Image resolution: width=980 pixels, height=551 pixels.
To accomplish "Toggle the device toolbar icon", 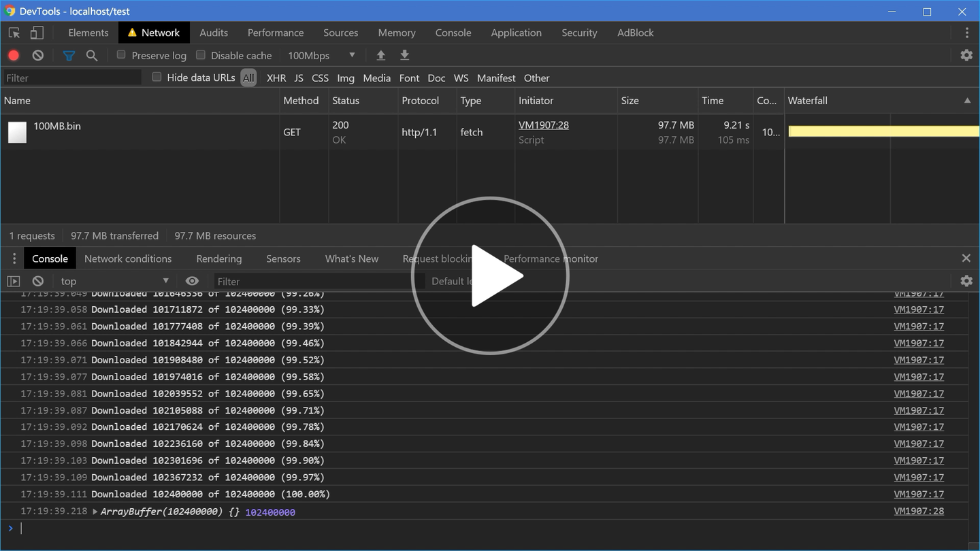I will 37,32.
